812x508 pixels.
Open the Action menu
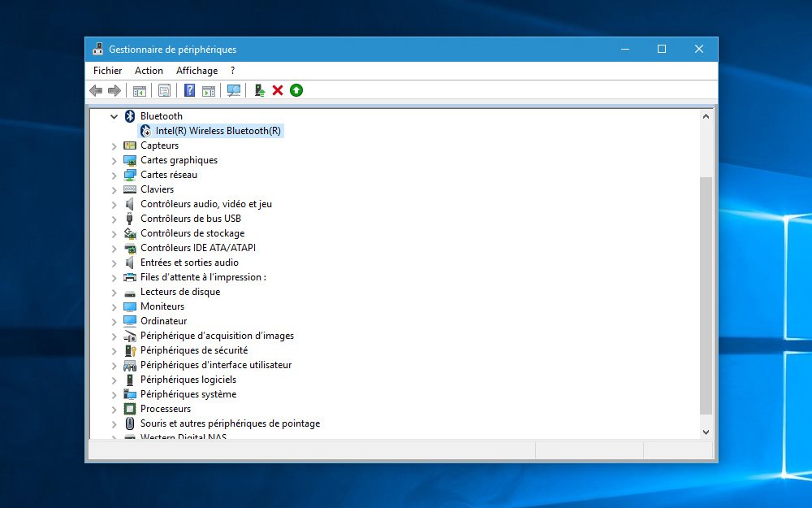click(149, 71)
